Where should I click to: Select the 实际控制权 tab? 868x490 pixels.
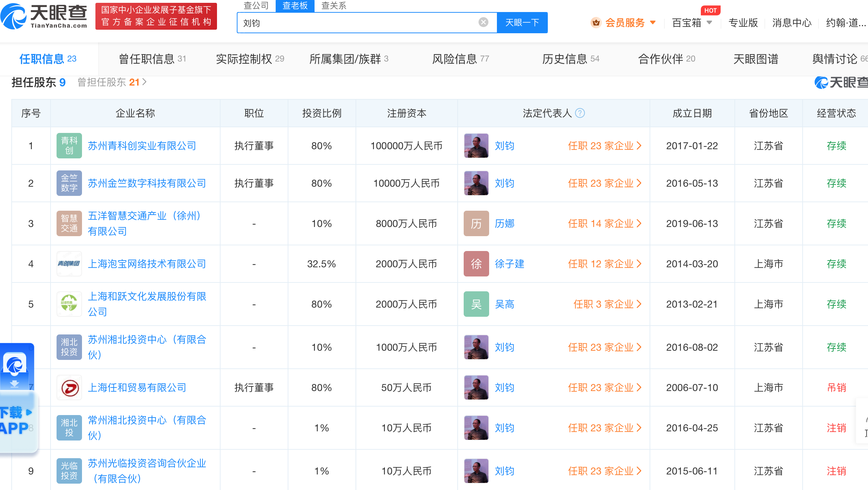click(x=250, y=59)
